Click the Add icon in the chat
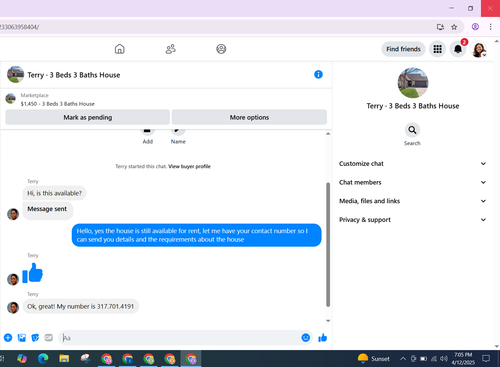 (148, 132)
